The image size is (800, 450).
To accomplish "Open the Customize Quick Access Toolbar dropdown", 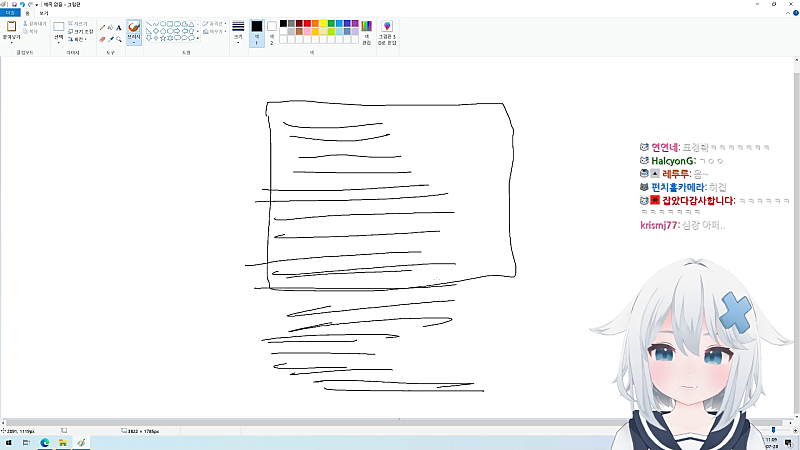I will (x=37, y=5).
